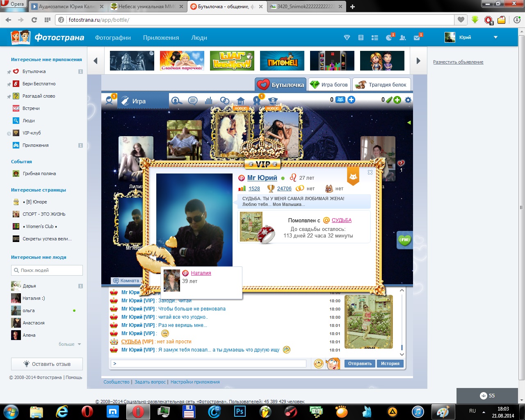Image resolution: width=525 pixels, height=420 pixels.
Task: Click the Fotostrana logo
Action: [48, 37]
